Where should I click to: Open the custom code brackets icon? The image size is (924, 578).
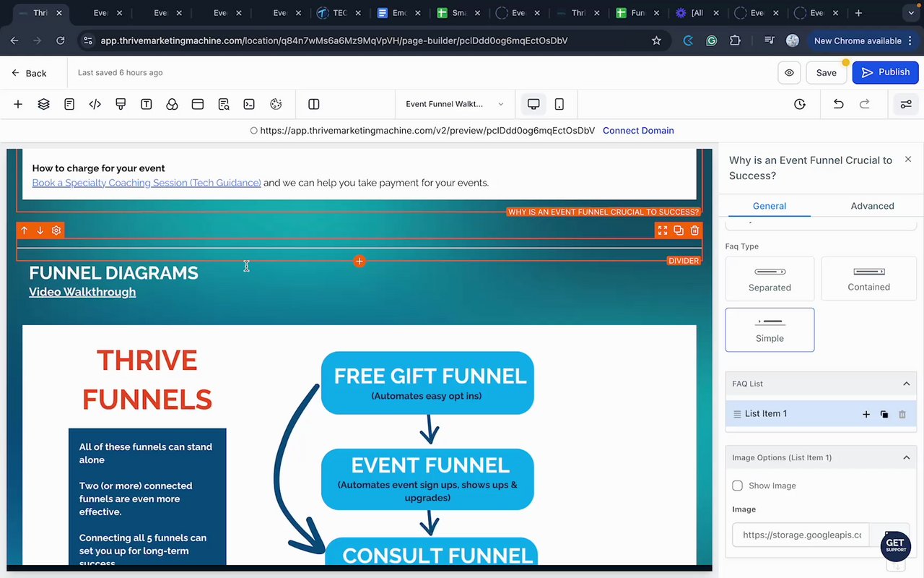[x=95, y=104]
